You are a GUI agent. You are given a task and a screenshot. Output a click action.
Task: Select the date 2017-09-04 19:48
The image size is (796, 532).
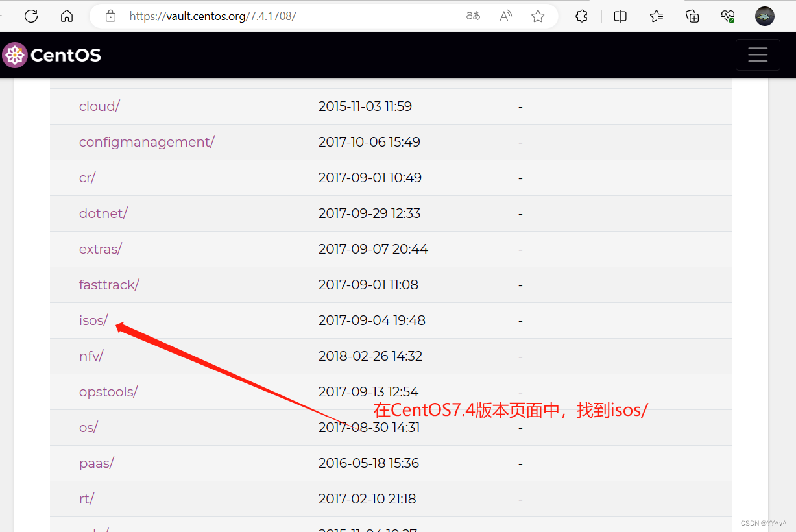[372, 320]
